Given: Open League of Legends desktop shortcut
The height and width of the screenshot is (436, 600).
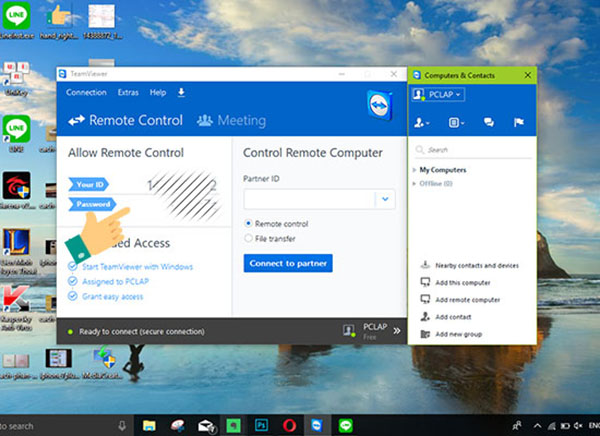Looking at the screenshot, I should coord(16,242).
